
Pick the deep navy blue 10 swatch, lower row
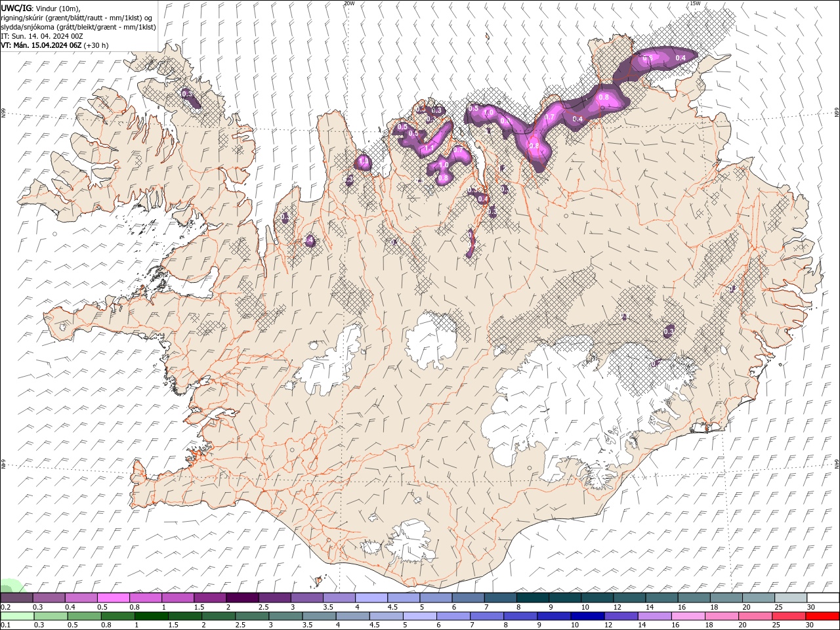click(x=587, y=616)
